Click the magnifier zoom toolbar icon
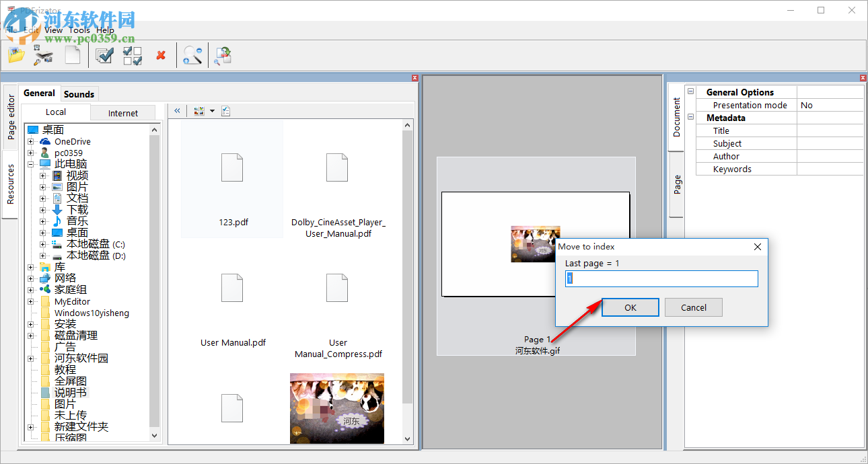Image resolution: width=868 pixels, height=464 pixels. (192, 55)
